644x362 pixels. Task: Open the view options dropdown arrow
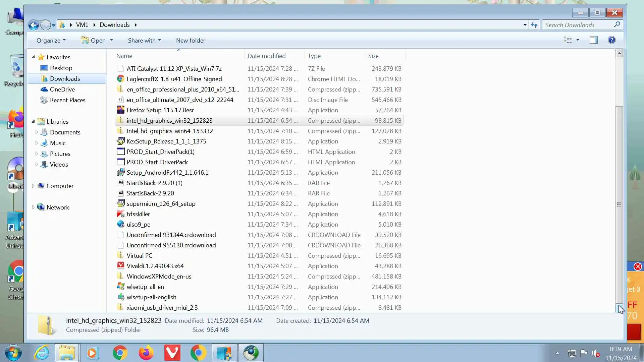click(x=578, y=40)
